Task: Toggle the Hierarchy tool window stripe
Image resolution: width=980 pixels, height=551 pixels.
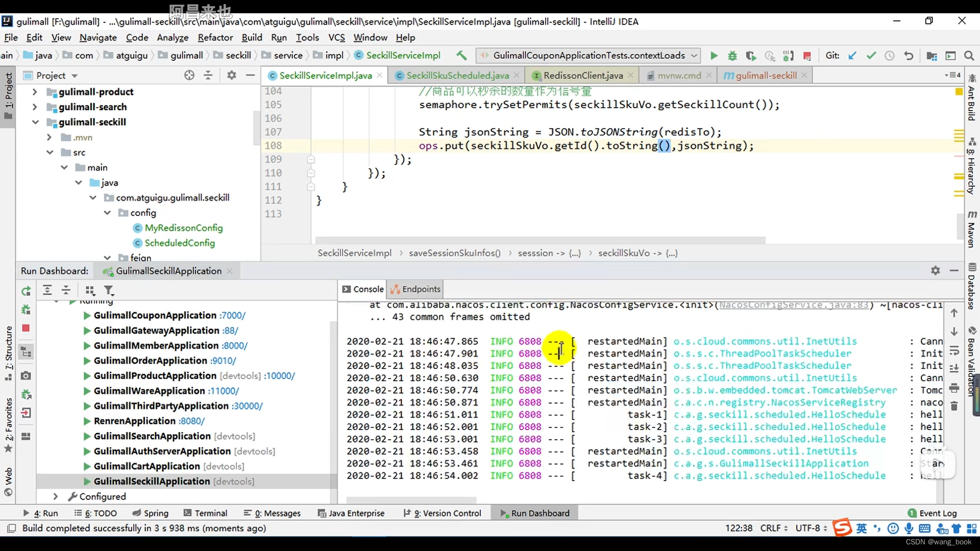Action: [972, 166]
